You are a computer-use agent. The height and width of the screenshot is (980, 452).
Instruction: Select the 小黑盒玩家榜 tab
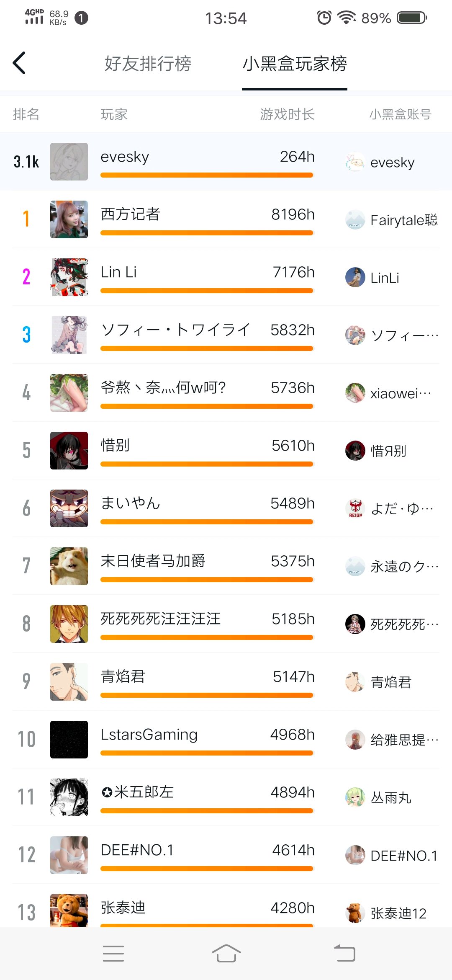click(295, 64)
